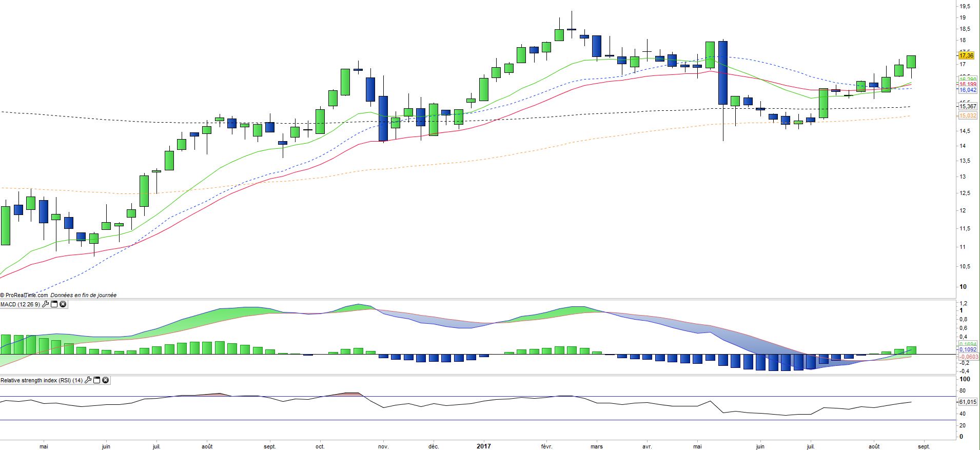This screenshot has width=980, height=450.
Task: Click the large blue candlestick in mid-May 2017
Action: click(x=722, y=72)
